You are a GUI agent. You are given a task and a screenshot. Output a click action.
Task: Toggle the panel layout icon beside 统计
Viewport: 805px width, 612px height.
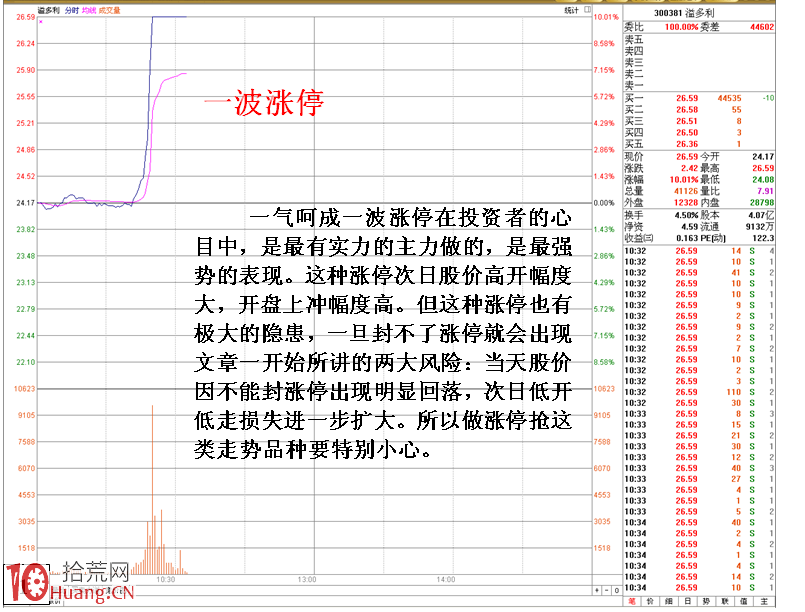[x=587, y=9]
